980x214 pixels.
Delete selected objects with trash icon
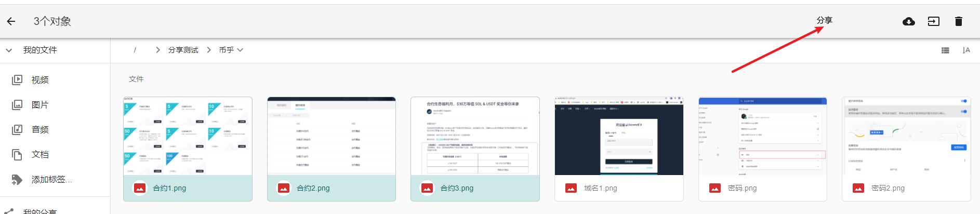point(959,21)
